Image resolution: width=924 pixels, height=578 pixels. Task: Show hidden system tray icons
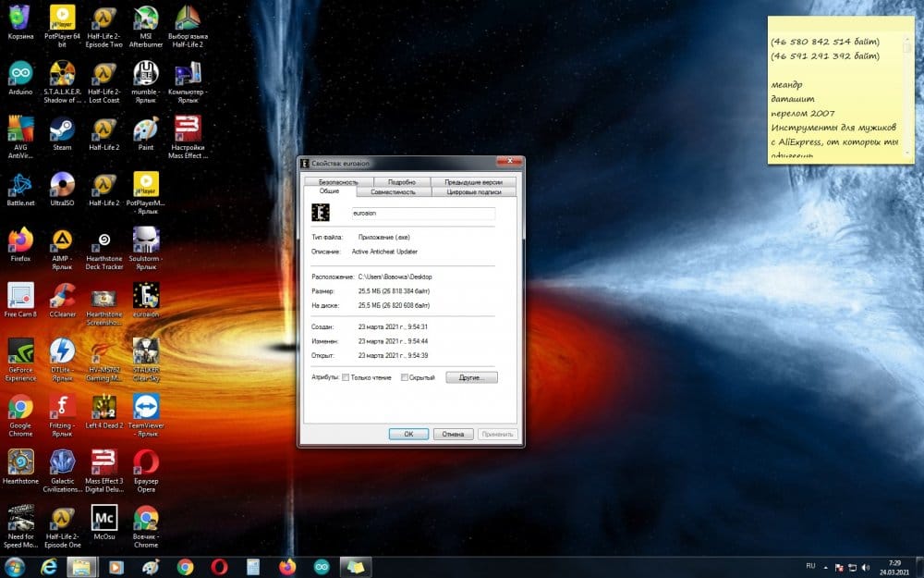825,566
